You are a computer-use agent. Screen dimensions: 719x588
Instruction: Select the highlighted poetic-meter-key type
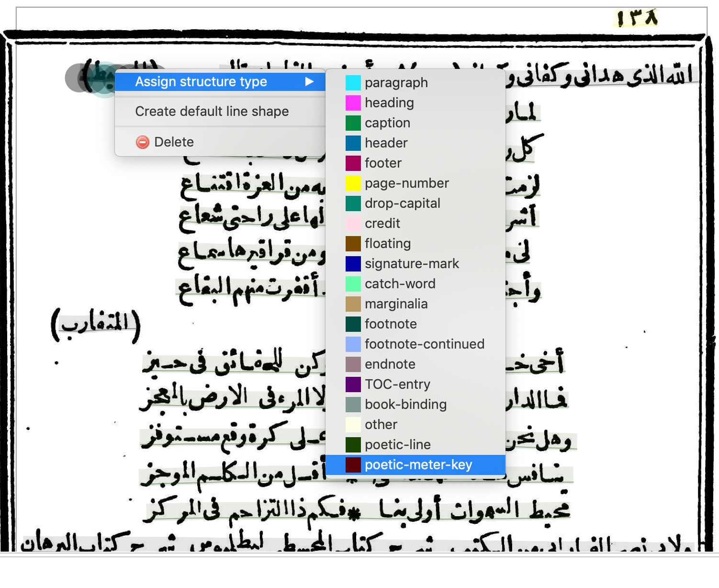(416, 465)
